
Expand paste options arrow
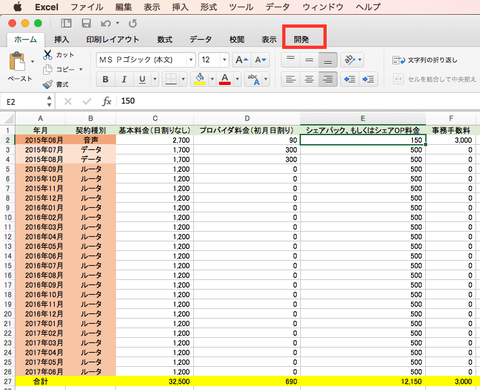click(x=32, y=61)
